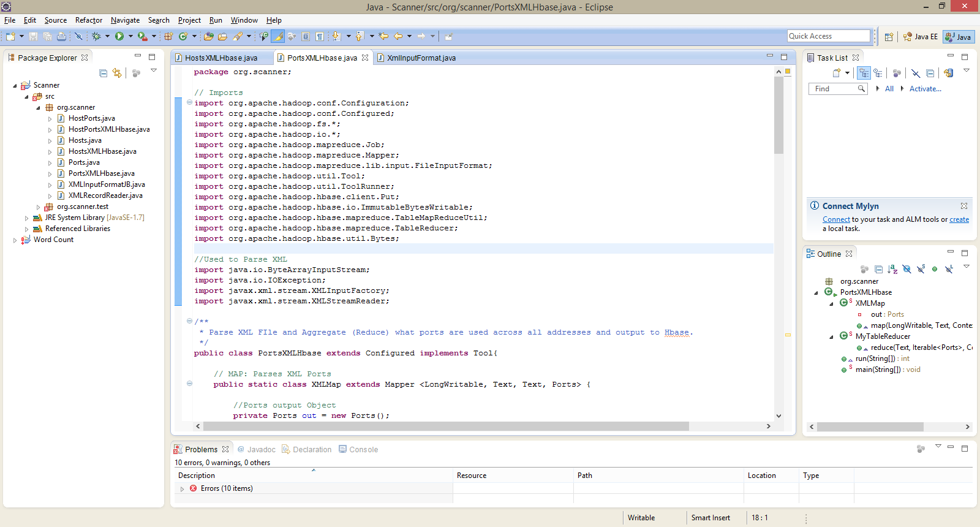Viewport: 980px width, 527px height.
Task: Open the Refactor menu
Action: [x=89, y=20]
